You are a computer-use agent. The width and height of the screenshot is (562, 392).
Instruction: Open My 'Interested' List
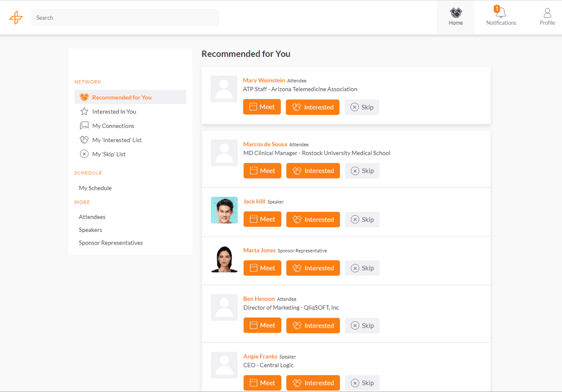110,140
